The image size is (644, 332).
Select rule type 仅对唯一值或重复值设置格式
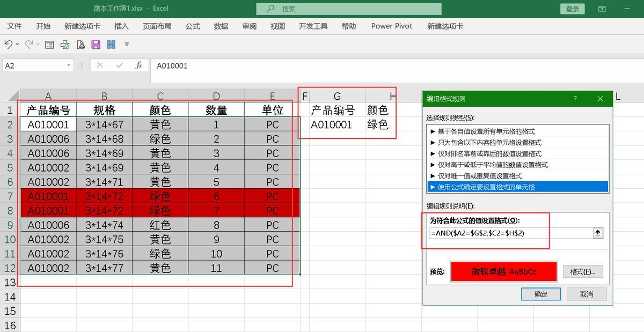(518, 176)
